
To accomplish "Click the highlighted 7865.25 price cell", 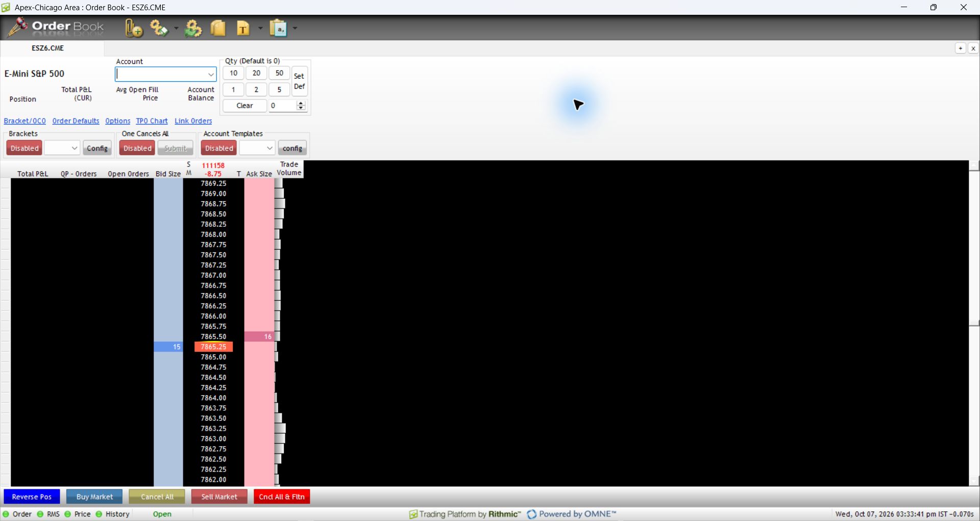I will (x=213, y=347).
